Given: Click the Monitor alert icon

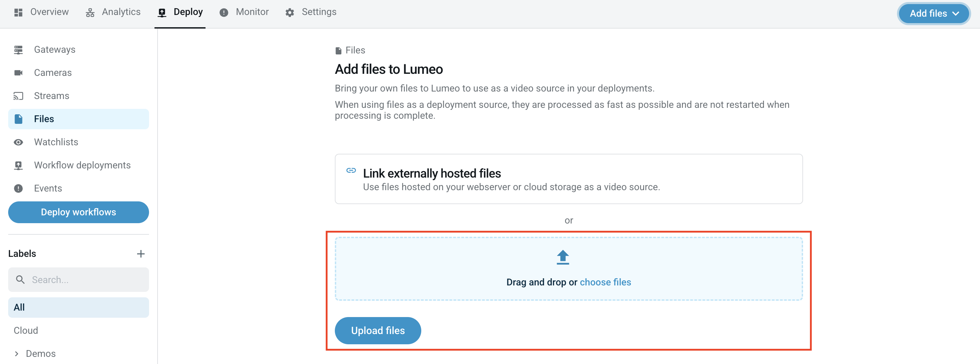Looking at the screenshot, I should coord(224,13).
